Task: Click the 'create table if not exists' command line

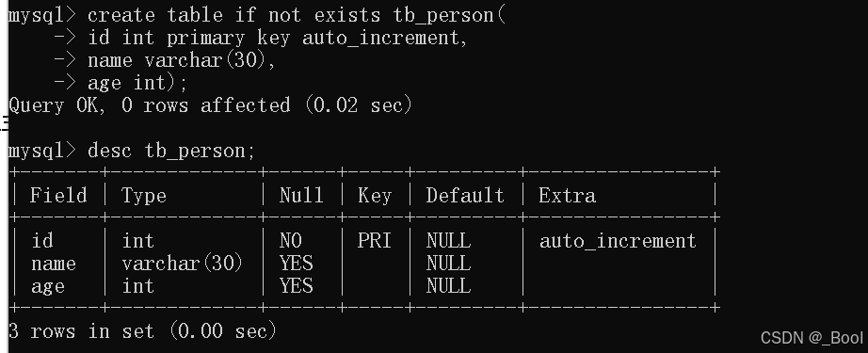Action: point(257,15)
